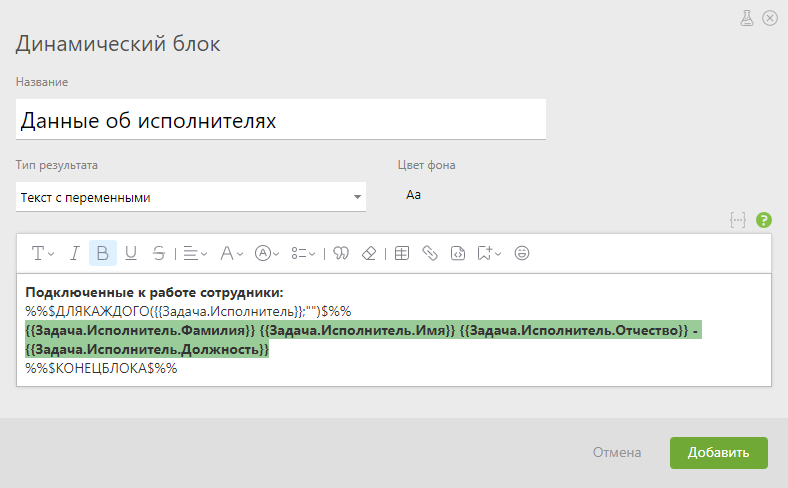This screenshot has height=488, width=788.
Task: Toggle underline formatting
Action: 131,253
